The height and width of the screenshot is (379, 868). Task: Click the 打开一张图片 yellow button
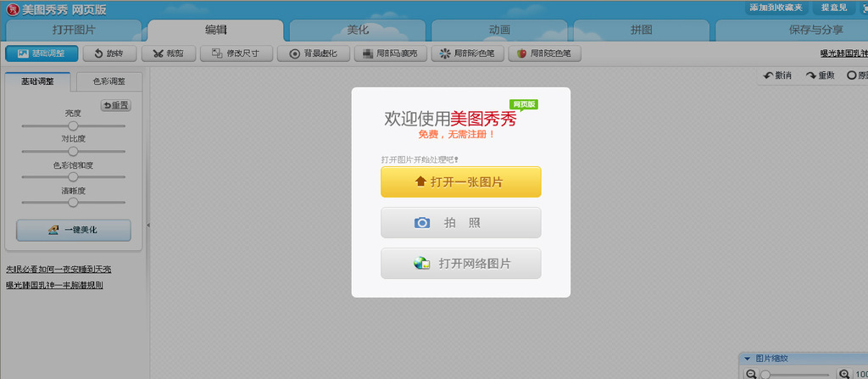pyautogui.click(x=460, y=181)
